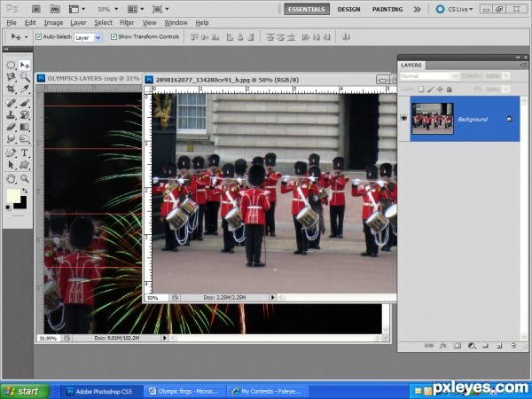The height and width of the screenshot is (399, 532).
Task: Activate the Zoom tool
Action: pyautogui.click(x=25, y=178)
